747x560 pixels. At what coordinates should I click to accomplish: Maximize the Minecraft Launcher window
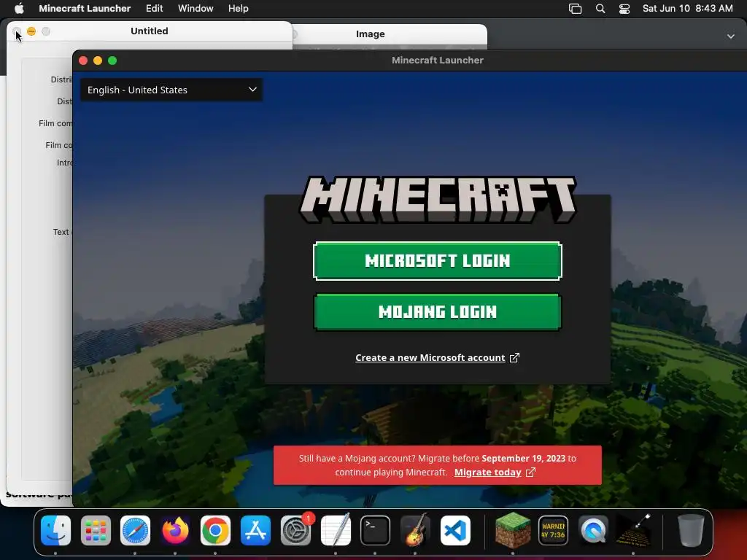pyautogui.click(x=112, y=61)
